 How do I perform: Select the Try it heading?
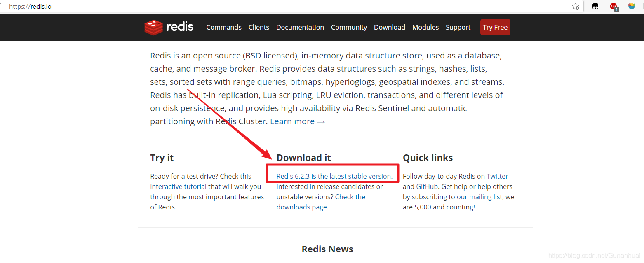coord(162,158)
